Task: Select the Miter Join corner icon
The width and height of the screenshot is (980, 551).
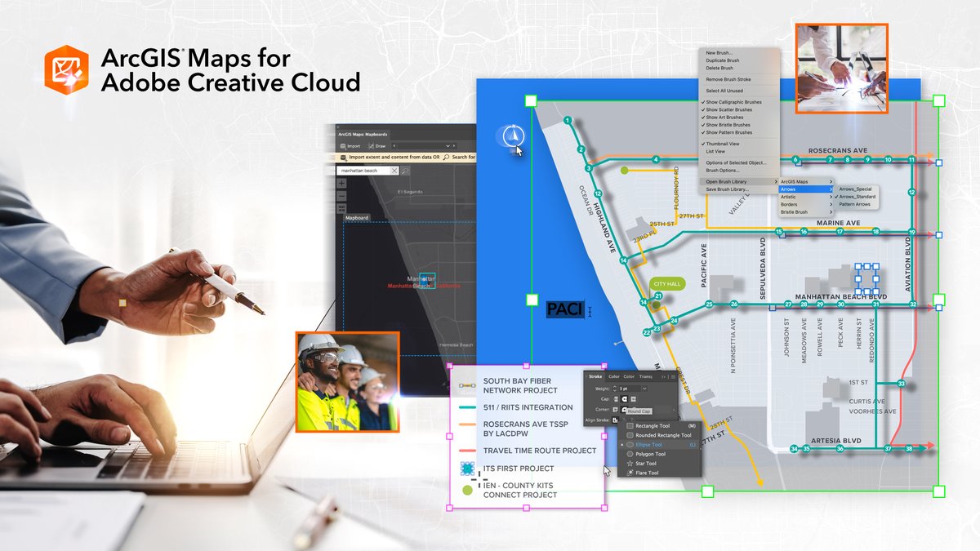Action: tap(615, 409)
